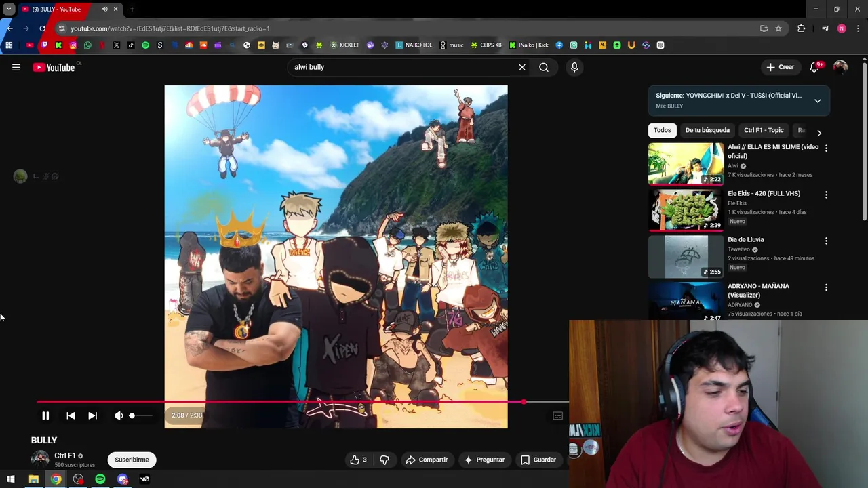Open the YouTube hamburger guide menu

16,67
